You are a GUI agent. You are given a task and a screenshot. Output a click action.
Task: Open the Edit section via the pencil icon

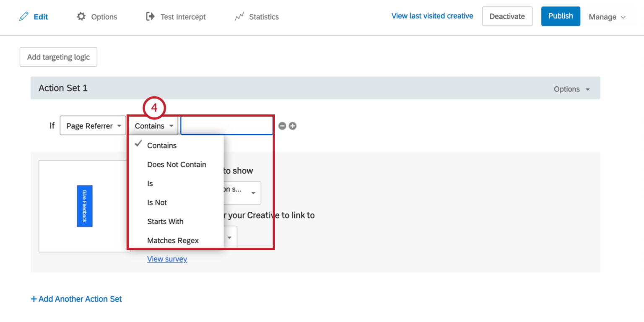click(24, 17)
